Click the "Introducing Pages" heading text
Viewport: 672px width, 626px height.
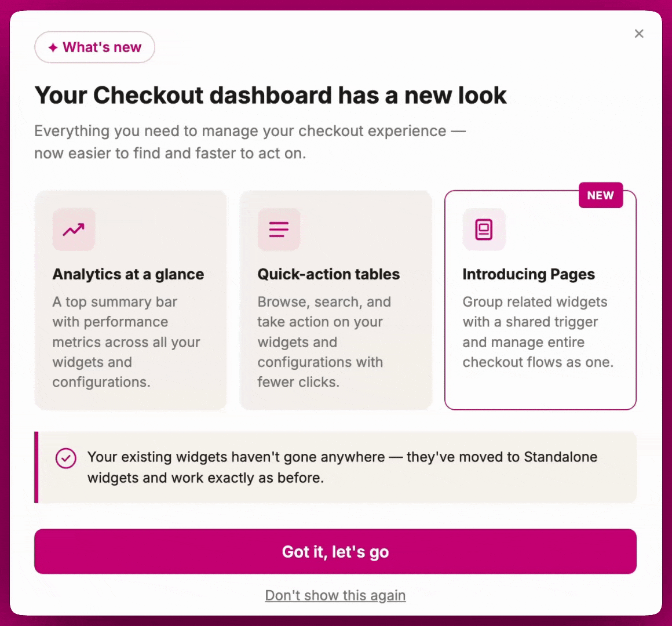click(x=528, y=274)
